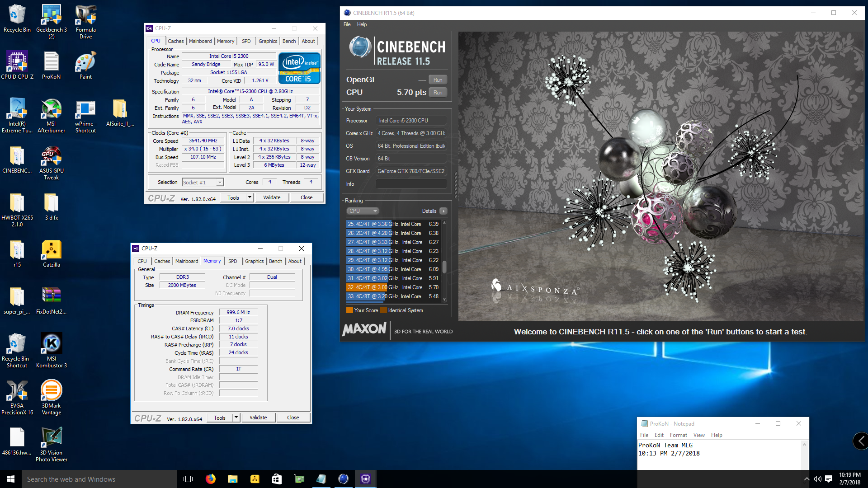Open File Explorer from the taskbar
The height and width of the screenshot is (488, 868).
click(232, 479)
